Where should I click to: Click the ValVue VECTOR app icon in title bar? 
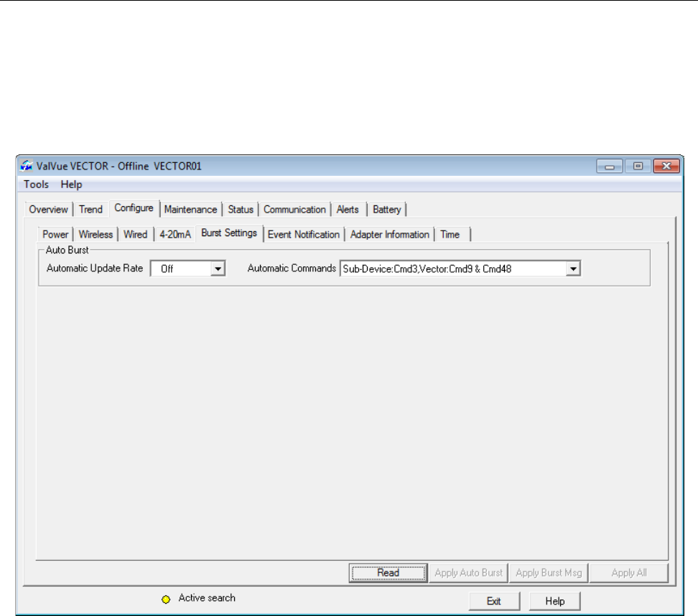27,166
